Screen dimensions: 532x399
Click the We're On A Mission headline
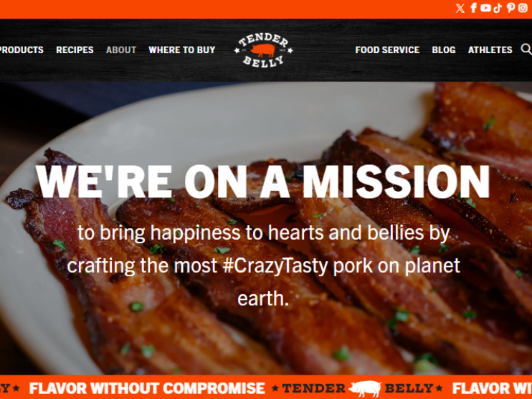pos(262,182)
